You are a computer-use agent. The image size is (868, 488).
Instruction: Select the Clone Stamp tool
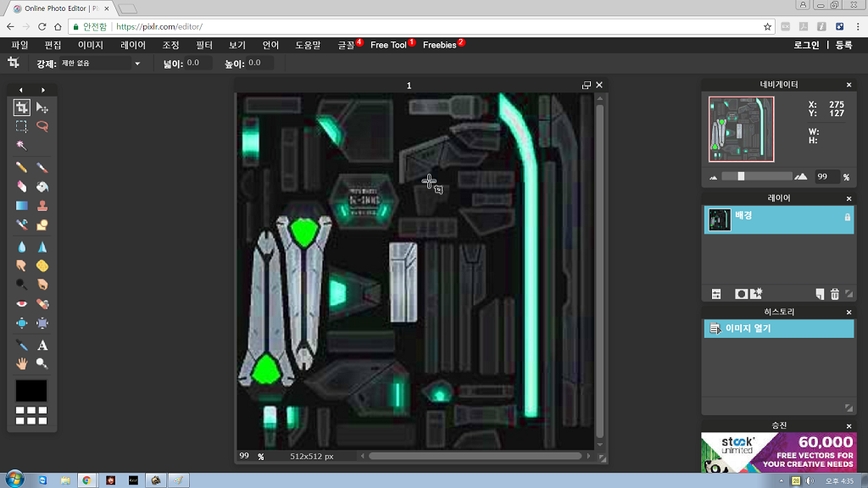42,206
